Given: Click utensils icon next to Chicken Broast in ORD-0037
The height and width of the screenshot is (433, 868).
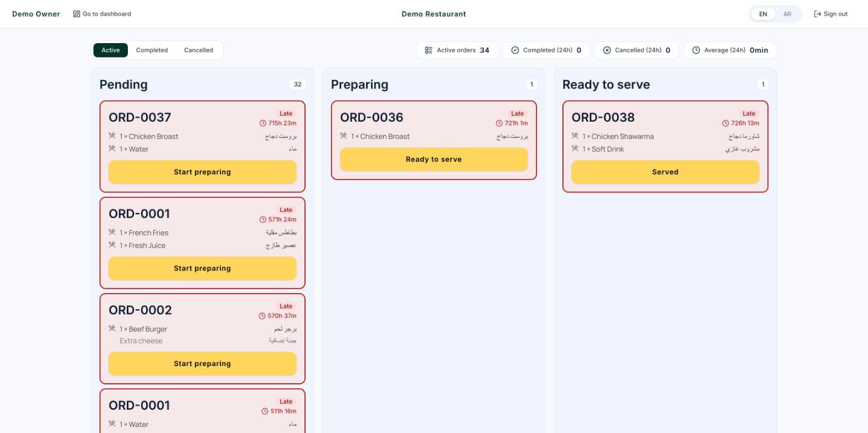Looking at the screenshot, I should click(x=112, y=136).
